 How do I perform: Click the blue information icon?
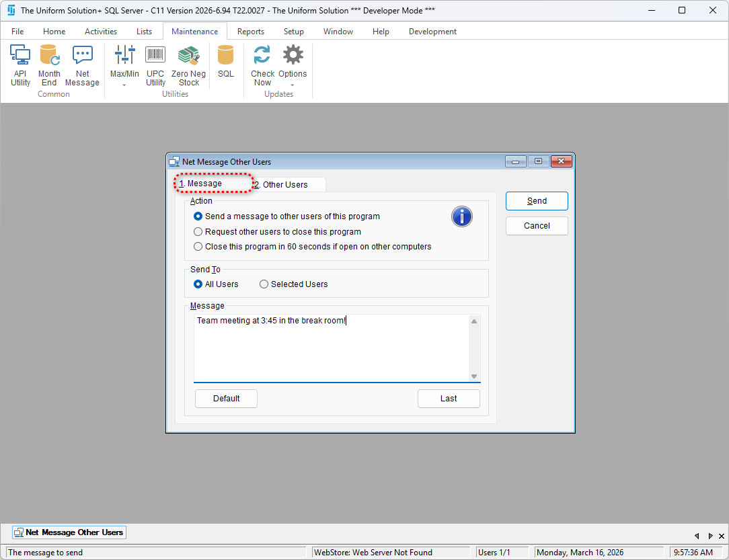pyautogui.click(x=461, y=216)
